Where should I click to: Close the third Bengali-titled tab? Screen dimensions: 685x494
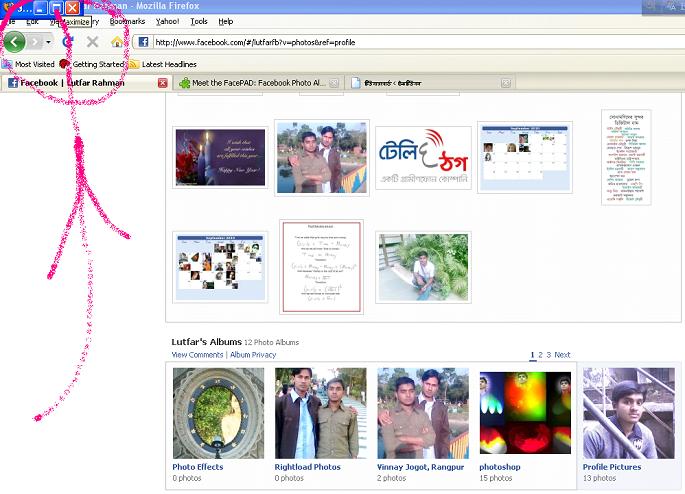pyautogui.click(x=506, y=83)
